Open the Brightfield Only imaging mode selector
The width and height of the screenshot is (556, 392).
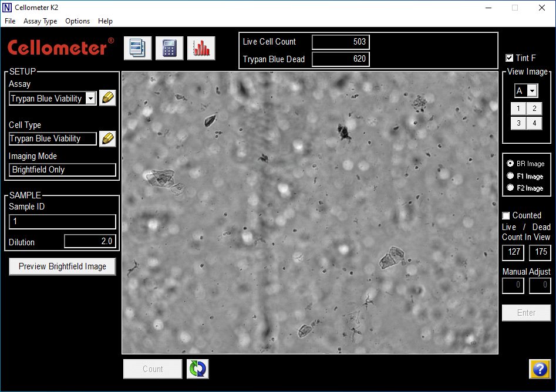(x=62, y=170)
